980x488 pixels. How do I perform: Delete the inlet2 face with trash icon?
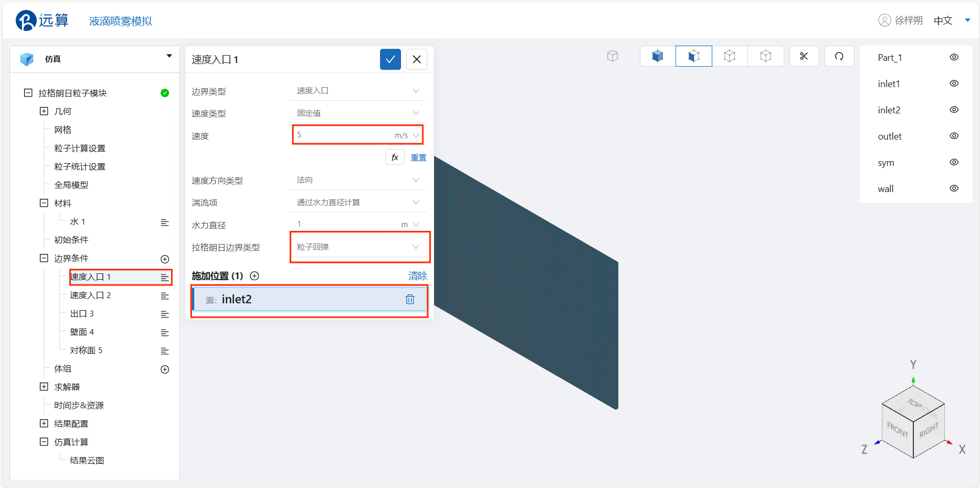click(x=410, y=299)
